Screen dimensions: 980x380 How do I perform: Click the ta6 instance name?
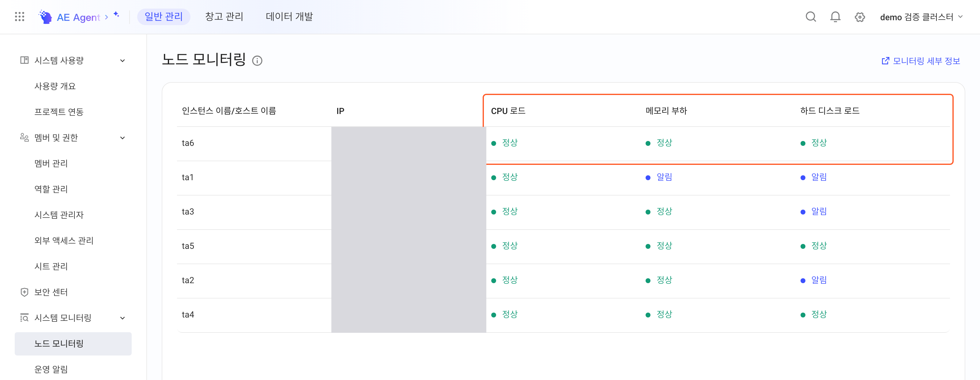point(188,143)
